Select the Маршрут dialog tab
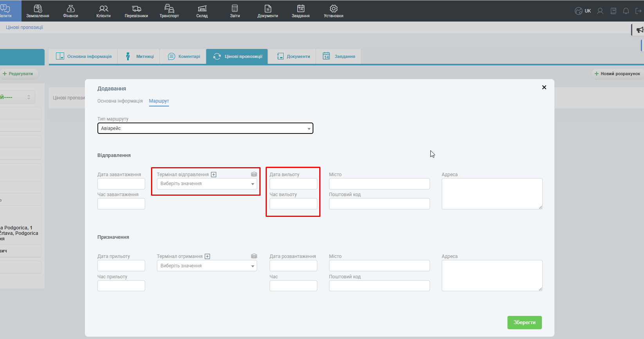 [159, 101]
